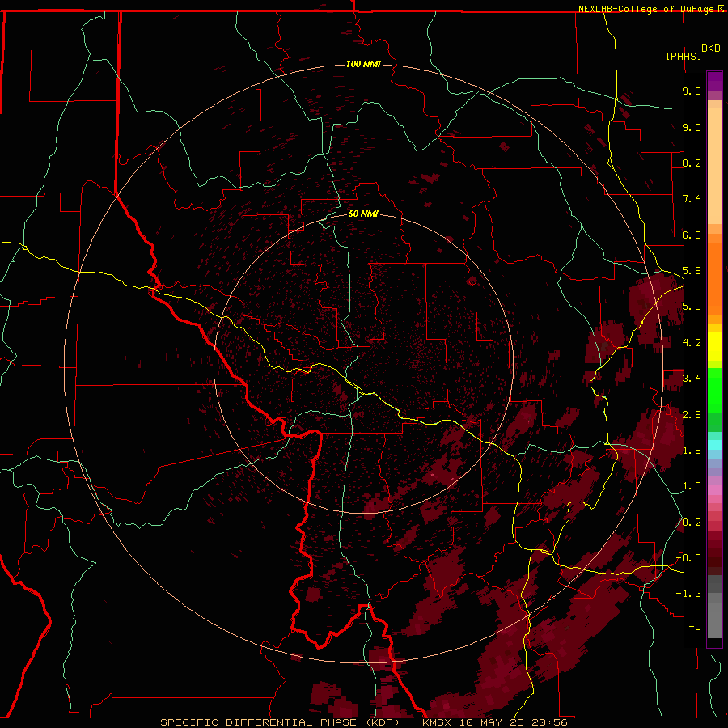Click the Specific Differential Phase KMSX caption
The height and width of the screenshot is (728, 728).
[x=363, y=722]
